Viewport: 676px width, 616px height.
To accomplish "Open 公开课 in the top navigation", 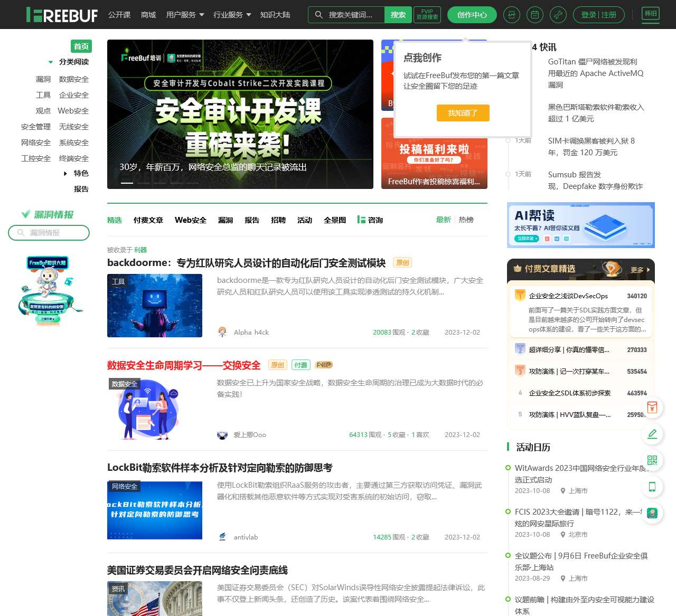I will (119, 15).
